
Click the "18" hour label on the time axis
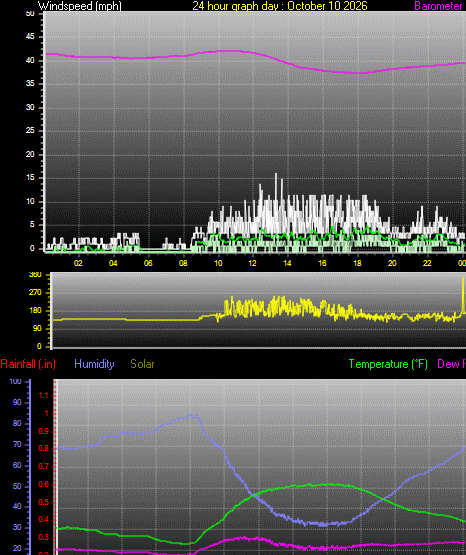[357, 263]
